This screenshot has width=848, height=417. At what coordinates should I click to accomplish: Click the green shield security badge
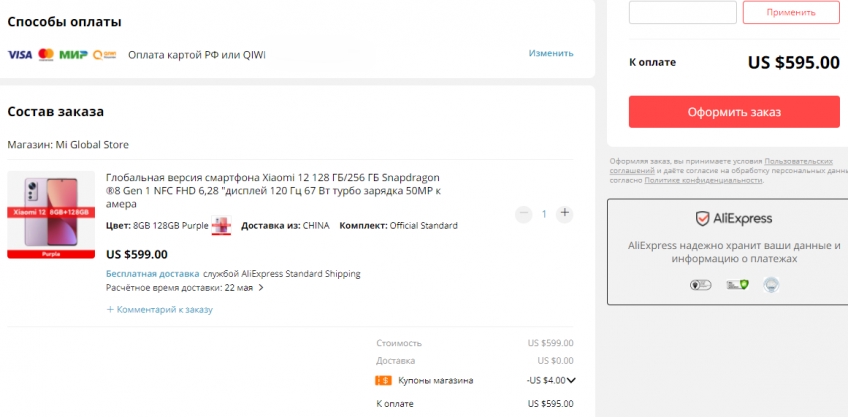coord(737,284)
